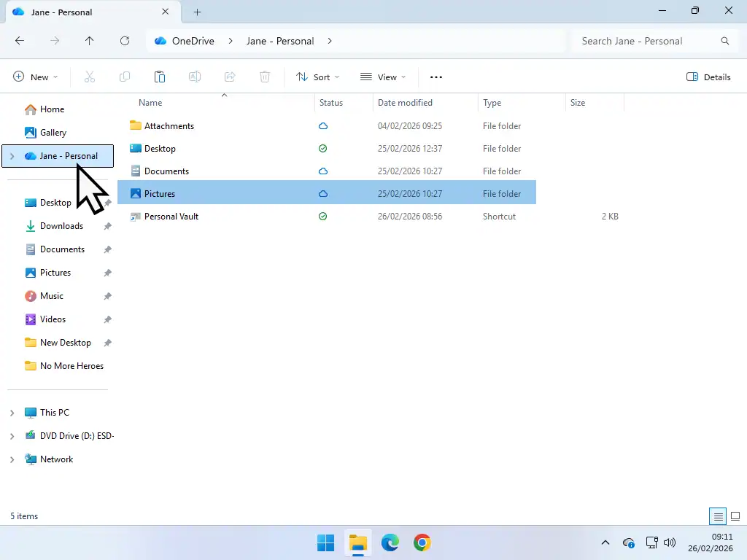This screenshot has height=560, width=747.
Task: Click the OneDrive breadcrumb link
Action: (x=184, y=41)
